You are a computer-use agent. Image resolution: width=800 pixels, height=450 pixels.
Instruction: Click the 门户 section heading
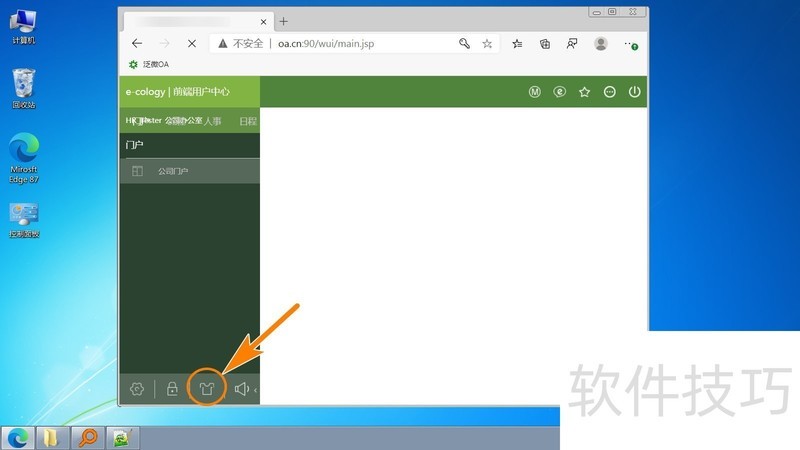[134, 145]
